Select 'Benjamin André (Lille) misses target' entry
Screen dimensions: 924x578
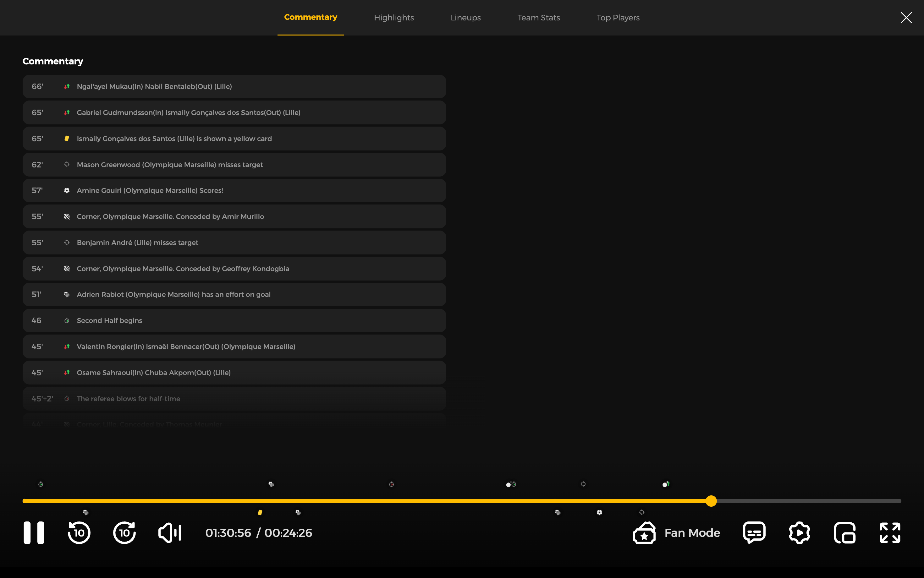coord(234,243)
